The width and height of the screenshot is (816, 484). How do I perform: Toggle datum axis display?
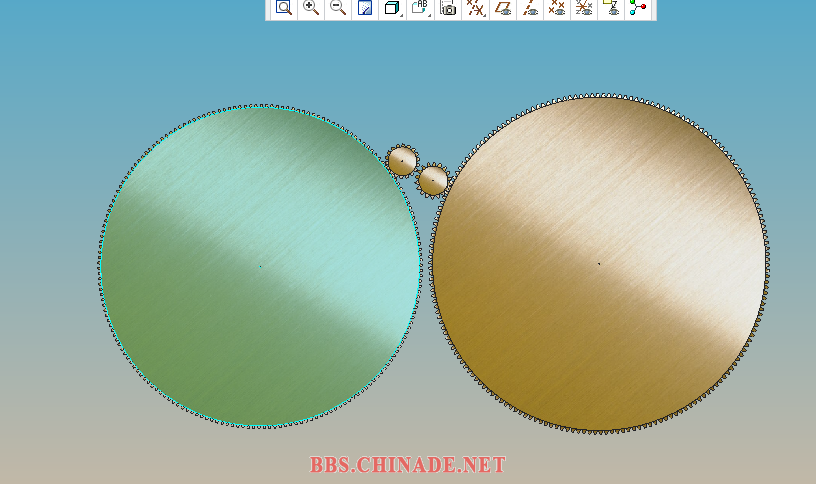pyautogui.click(x=531, y=8)
